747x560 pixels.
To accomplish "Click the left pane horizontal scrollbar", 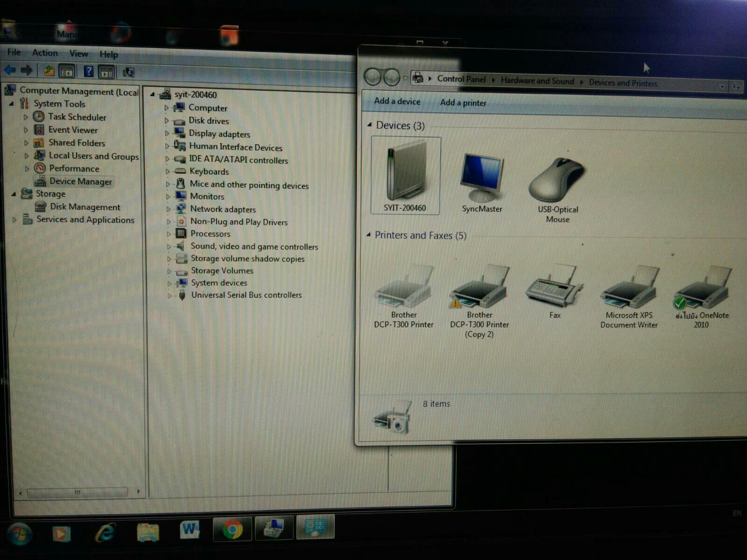I will 78,492.
